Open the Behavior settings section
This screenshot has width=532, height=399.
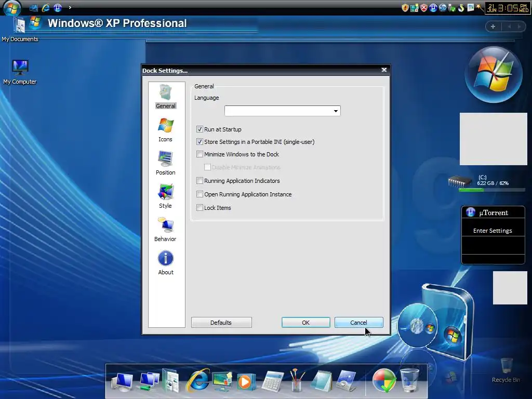pos(166,230)
